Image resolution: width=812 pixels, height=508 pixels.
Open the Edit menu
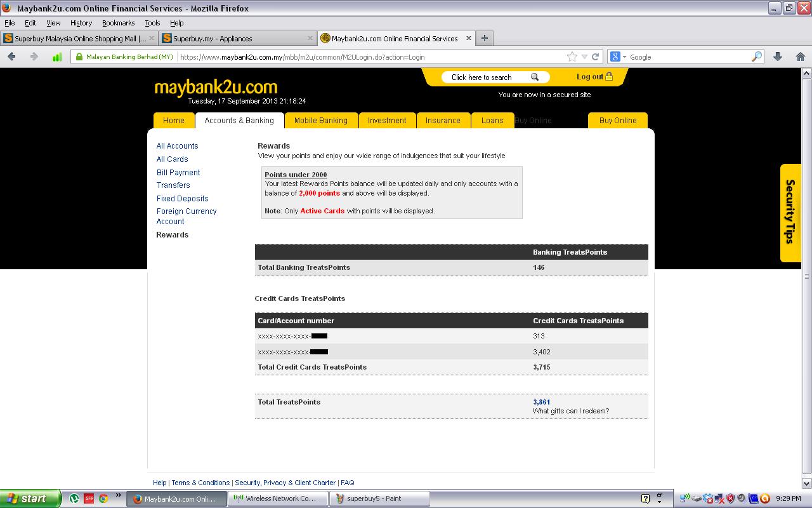[x=30, y=23]
